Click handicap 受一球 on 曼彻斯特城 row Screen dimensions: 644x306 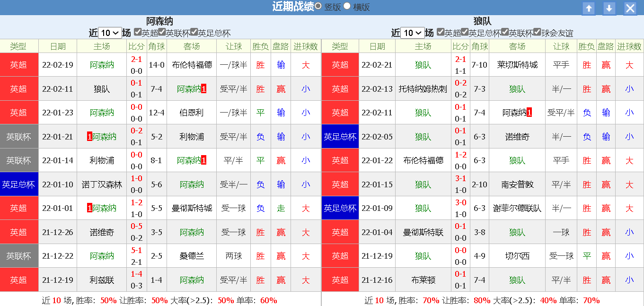point(234,208)
